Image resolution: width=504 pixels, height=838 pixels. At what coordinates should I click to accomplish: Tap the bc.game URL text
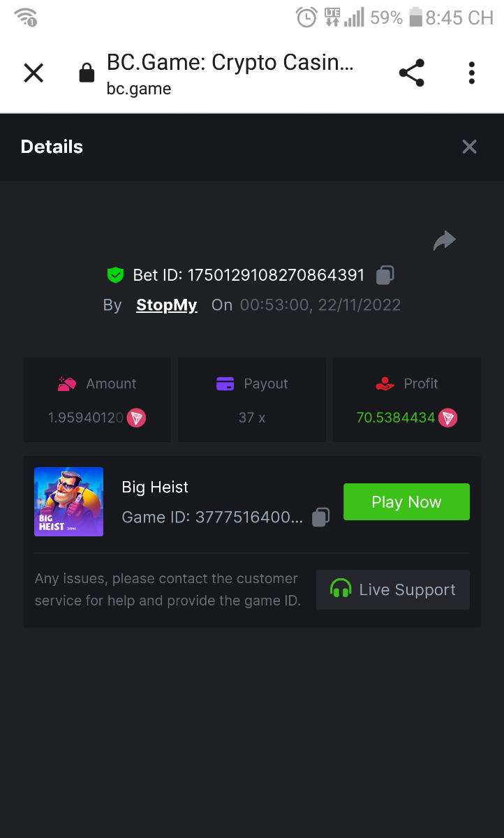tap(139, 89)
